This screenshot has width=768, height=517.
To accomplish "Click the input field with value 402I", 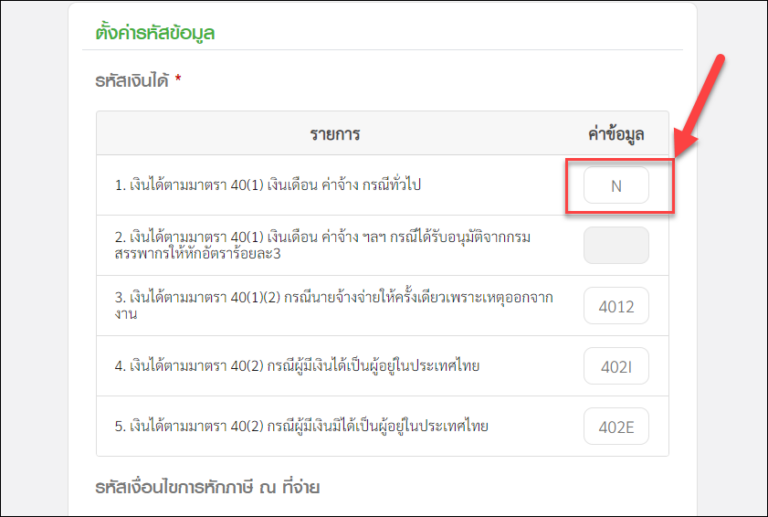I will (616, 366).
